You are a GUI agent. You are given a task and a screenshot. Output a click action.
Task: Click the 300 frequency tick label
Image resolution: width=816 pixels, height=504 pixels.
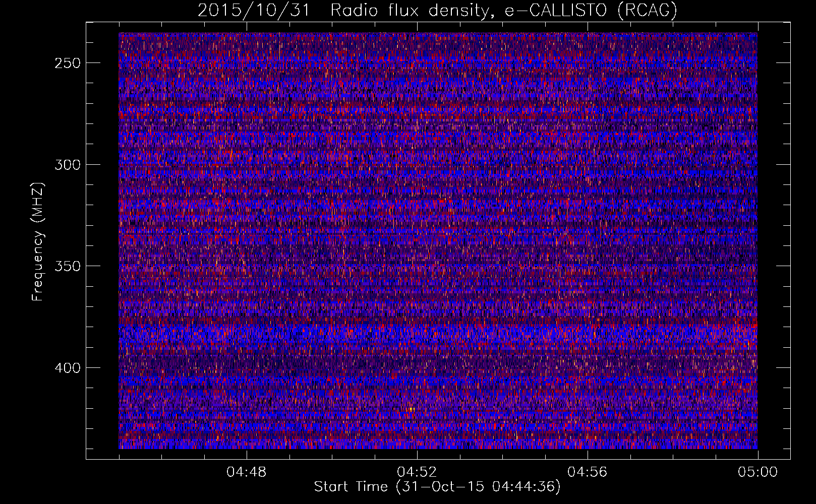68,165
